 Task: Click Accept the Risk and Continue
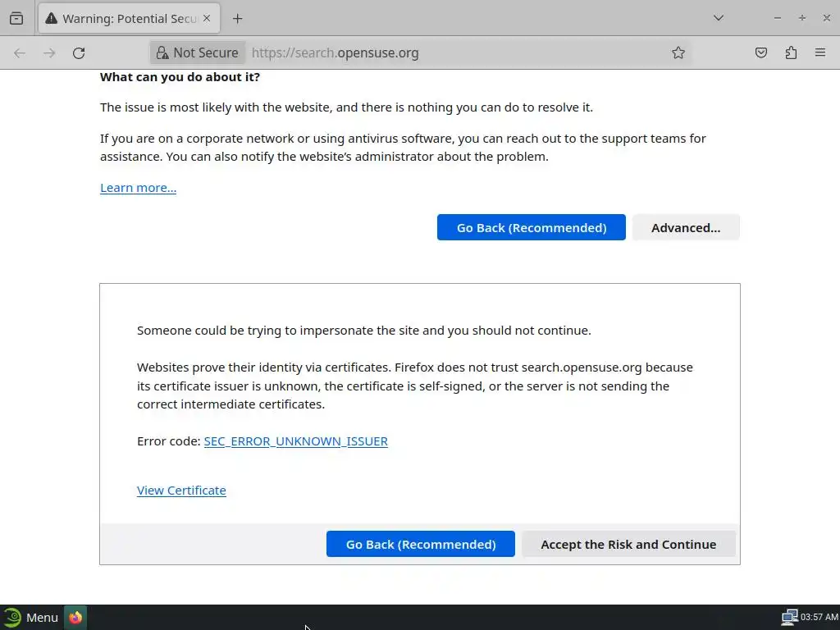tap(628, 545)
